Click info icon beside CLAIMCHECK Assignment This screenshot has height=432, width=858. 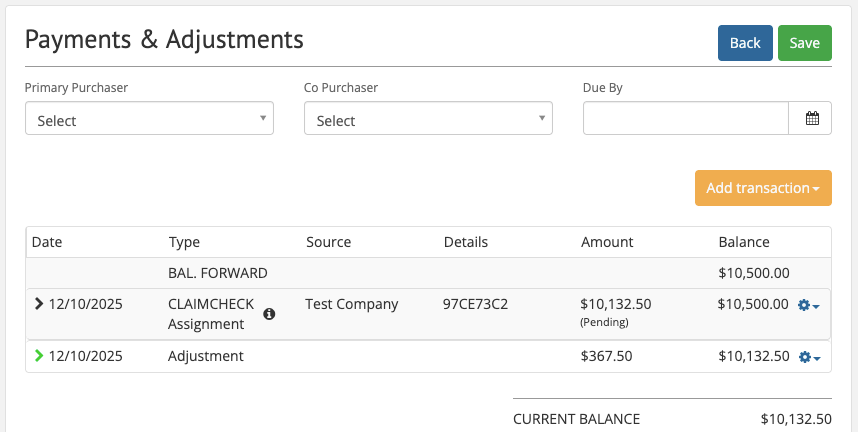pyautogui.click(x=269, y=314)
